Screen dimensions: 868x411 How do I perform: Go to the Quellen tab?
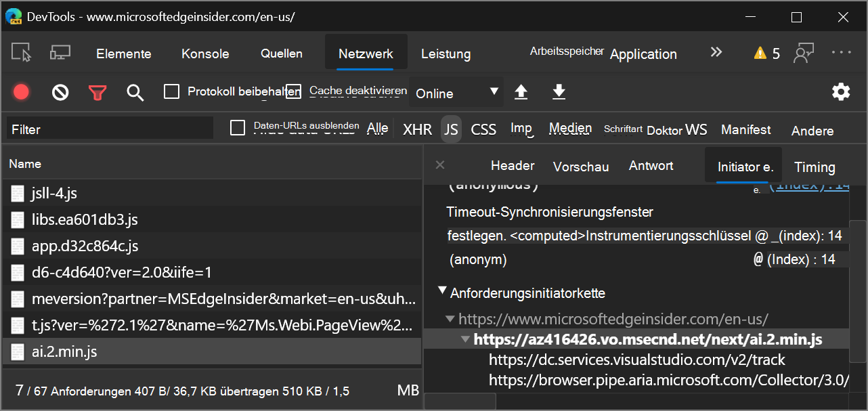[282, 53]
